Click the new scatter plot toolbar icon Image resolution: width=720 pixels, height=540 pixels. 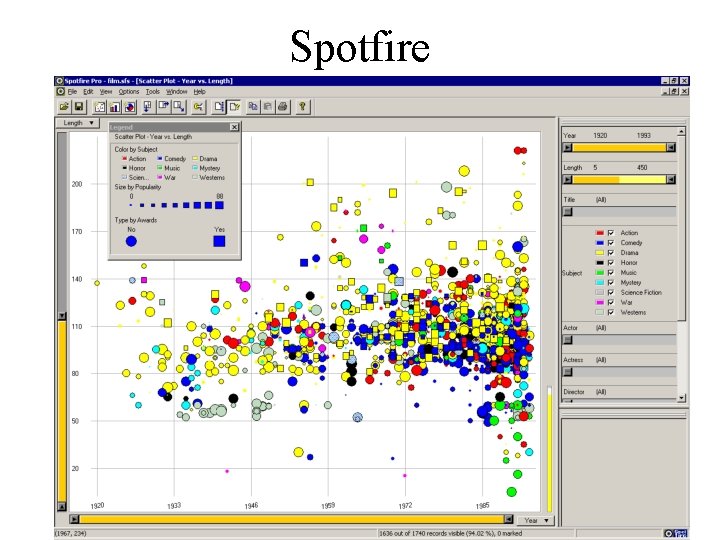100,107
